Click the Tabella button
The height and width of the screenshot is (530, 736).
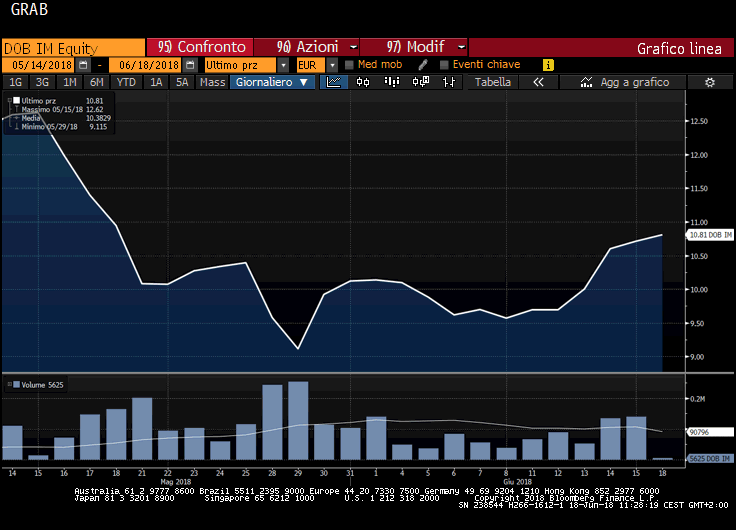[x=492, y=82]
